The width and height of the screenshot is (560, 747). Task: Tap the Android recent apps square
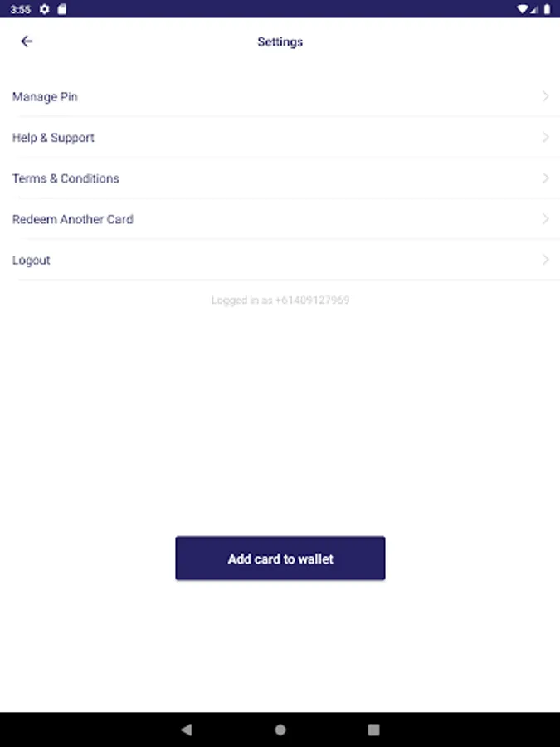tap(373, 730)
